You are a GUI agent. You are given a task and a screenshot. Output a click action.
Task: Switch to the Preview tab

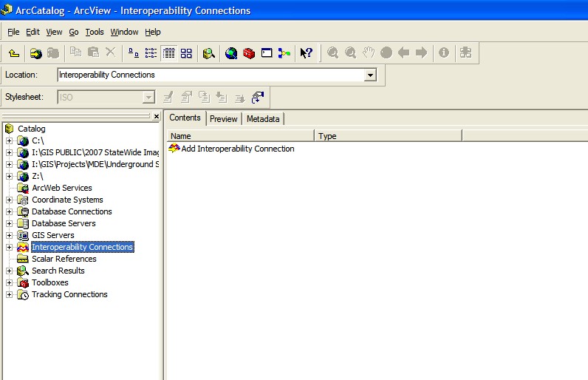tap(224, 119)
